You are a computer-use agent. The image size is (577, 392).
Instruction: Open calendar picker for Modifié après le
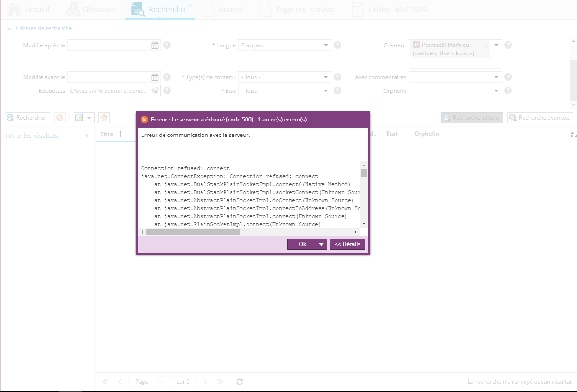(x=155, y=45)
